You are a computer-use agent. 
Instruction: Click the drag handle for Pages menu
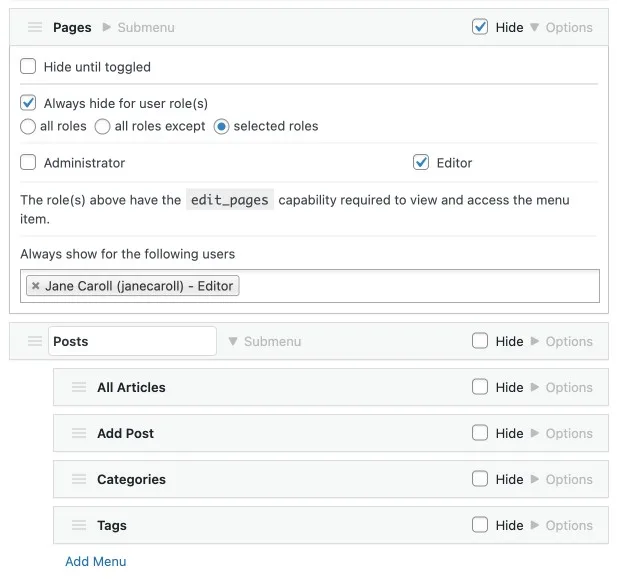35,28
